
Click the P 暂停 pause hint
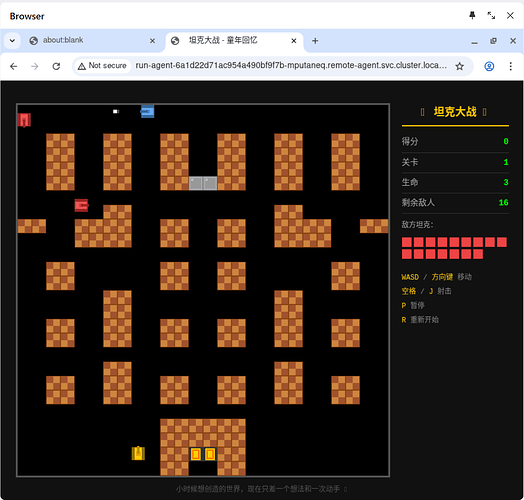pyautogui.click(x=413, y=305)
